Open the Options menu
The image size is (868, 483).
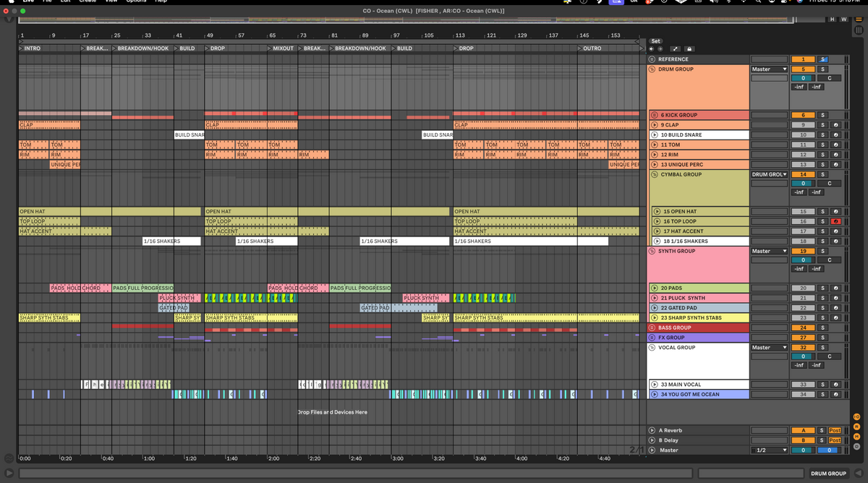136,1
